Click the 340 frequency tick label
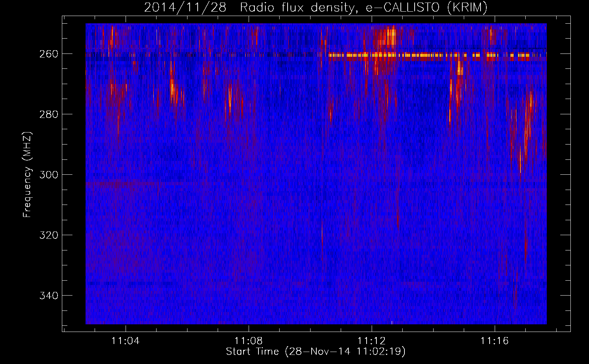 (49, 296)
